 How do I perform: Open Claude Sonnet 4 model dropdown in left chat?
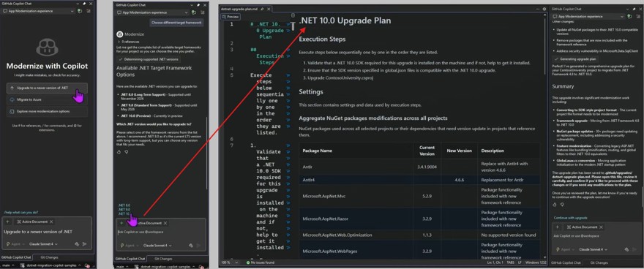click(x=43, y=243)
